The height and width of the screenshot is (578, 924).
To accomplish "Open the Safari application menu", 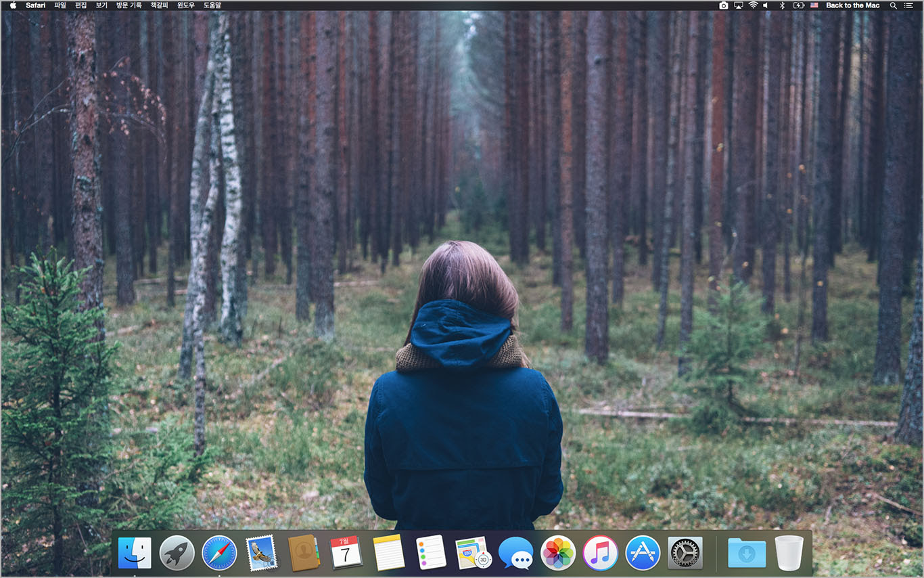I will pos(36,5).
